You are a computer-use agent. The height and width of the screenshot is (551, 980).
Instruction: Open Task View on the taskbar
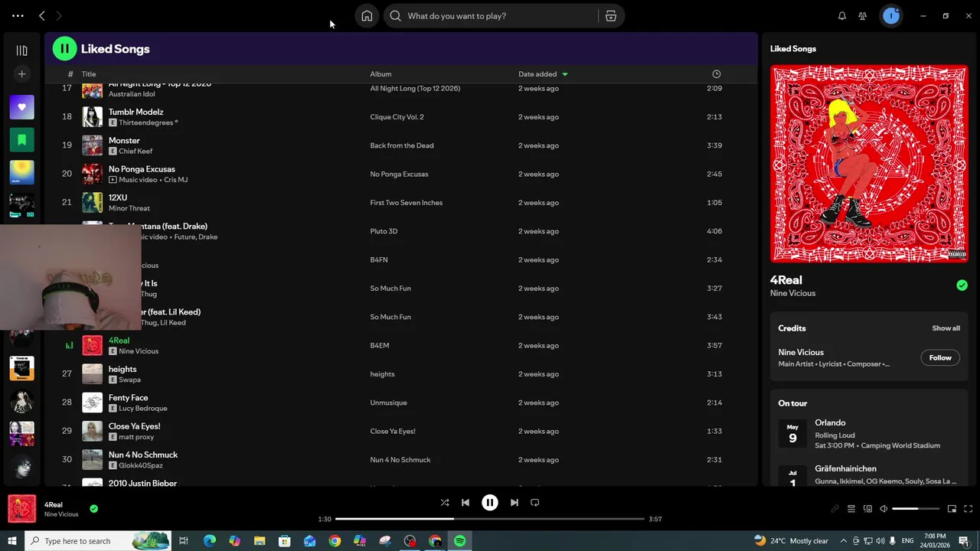[184, 541]
